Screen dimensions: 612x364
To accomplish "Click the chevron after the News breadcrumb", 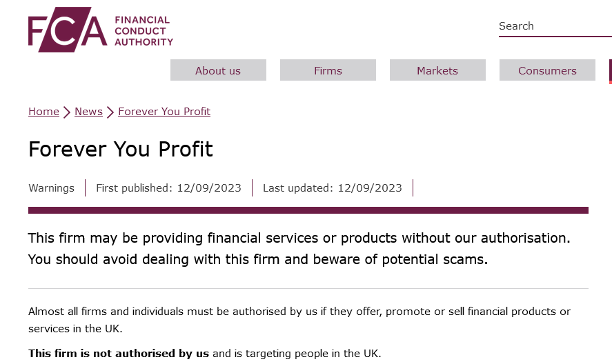I will (110, 112).
